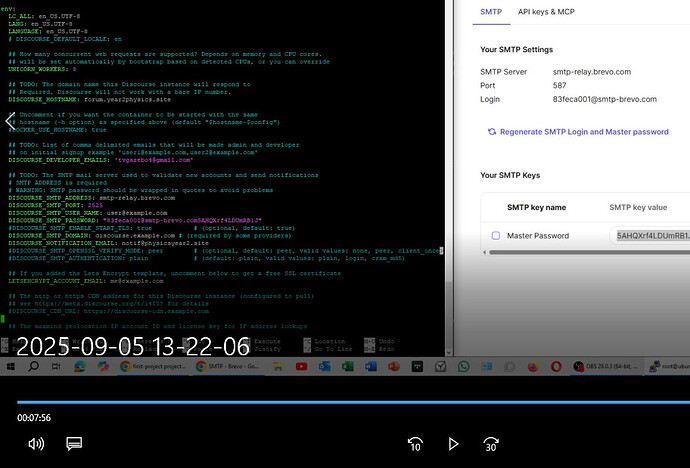Click the SMTP key value column header

tap(638, 207)
